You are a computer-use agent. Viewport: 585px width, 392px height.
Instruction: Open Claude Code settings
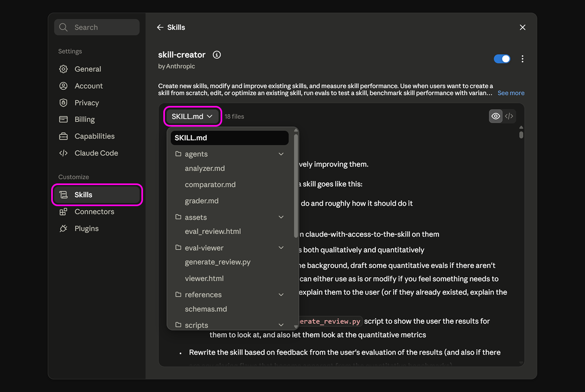(97, 153)
